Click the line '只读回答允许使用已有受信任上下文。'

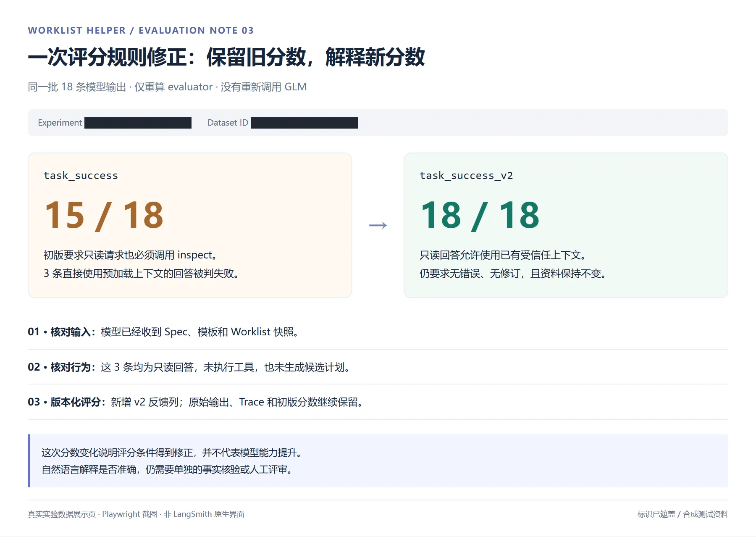[503, 255]
